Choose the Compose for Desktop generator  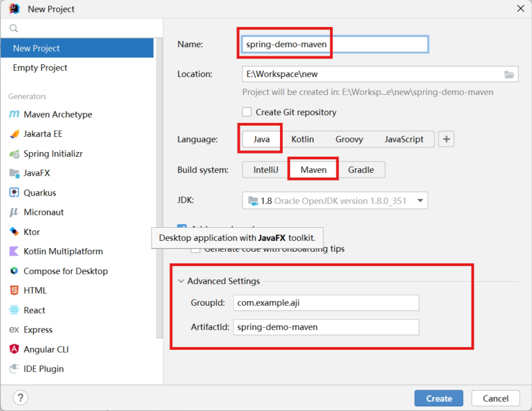coord(77,271)
